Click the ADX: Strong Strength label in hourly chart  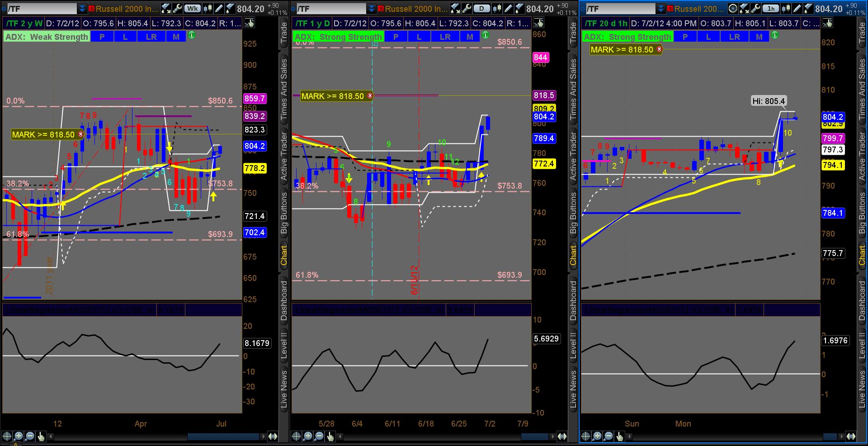click(627, 37)
